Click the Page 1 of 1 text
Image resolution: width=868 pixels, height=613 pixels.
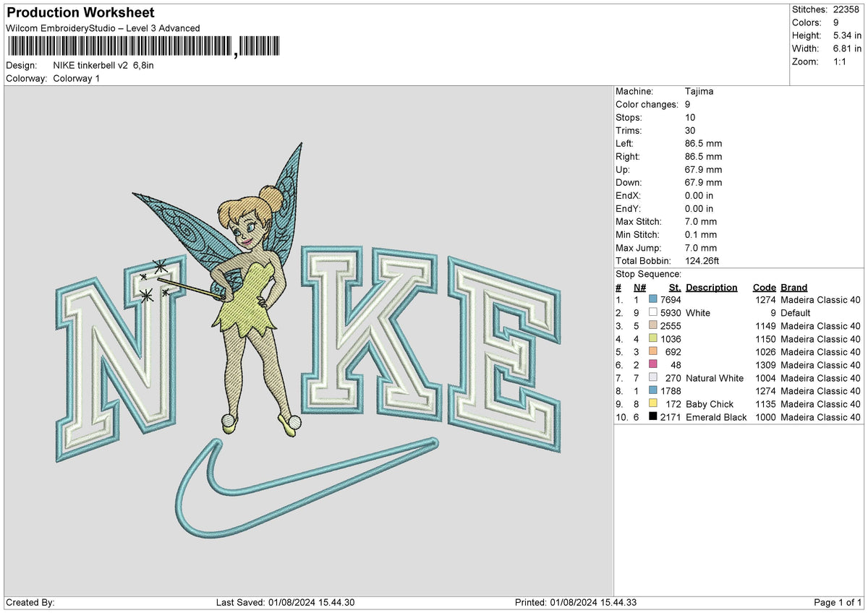pos(838,602)
